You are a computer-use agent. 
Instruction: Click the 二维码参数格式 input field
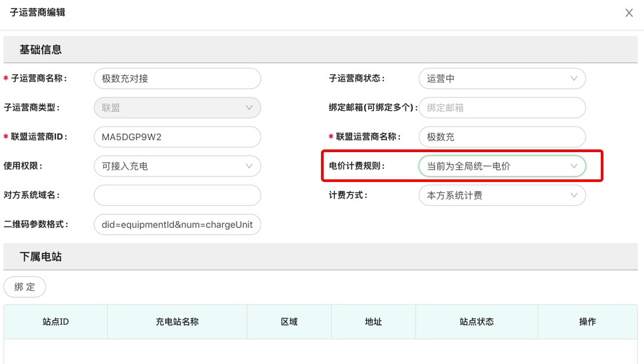pos(177,225)
